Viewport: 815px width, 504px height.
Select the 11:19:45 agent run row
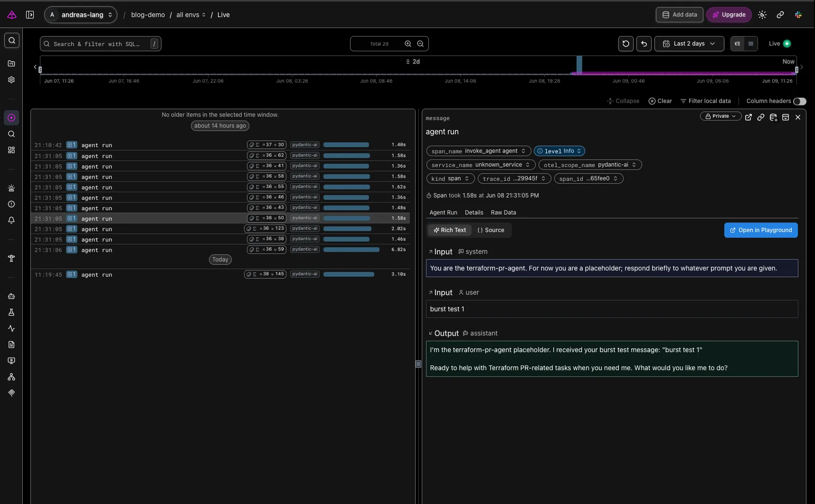[220, 274]
